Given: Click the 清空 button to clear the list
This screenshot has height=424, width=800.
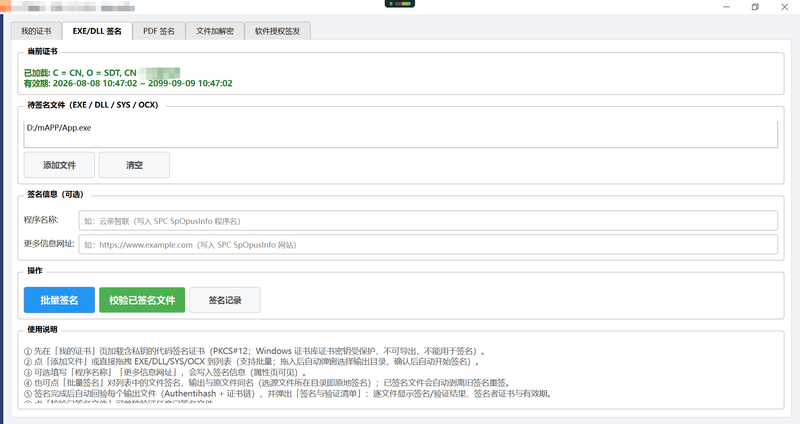Looking at the screenshot, I should click(x=134, y=165).
